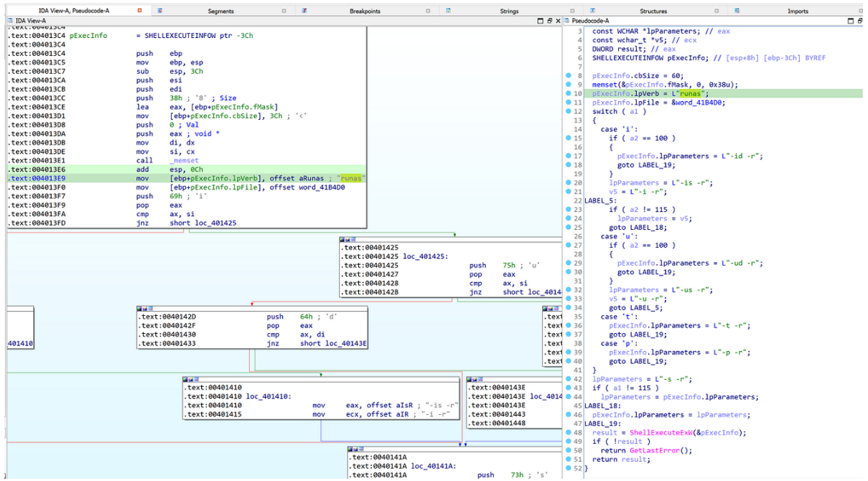Close the IDA View-A panel
The image size is (868, 481).
[x=558, y=22]
